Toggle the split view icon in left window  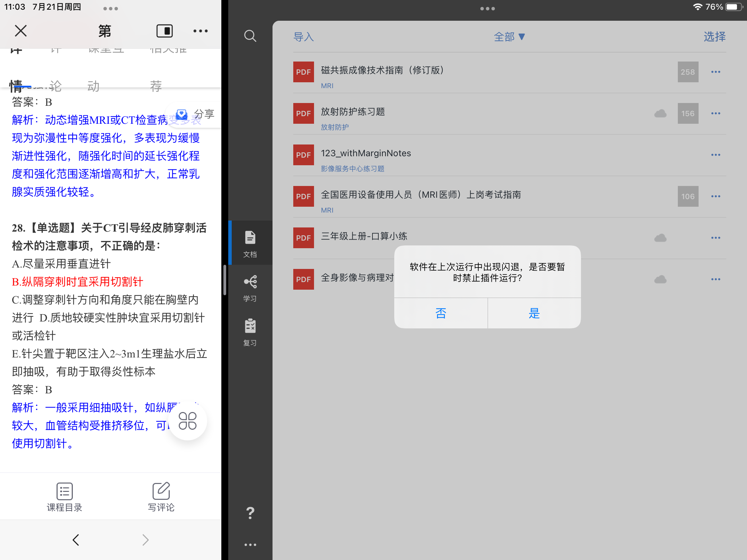pos(165,31)
